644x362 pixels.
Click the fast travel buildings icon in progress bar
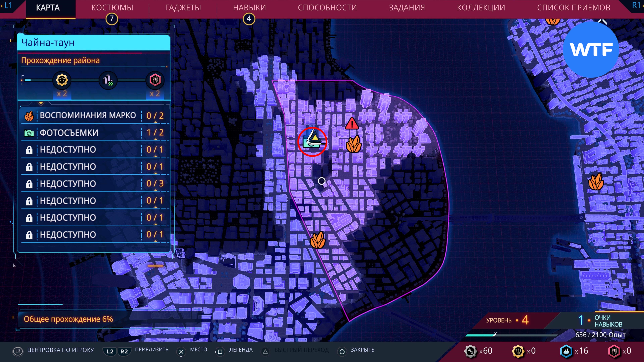(108, 80)
